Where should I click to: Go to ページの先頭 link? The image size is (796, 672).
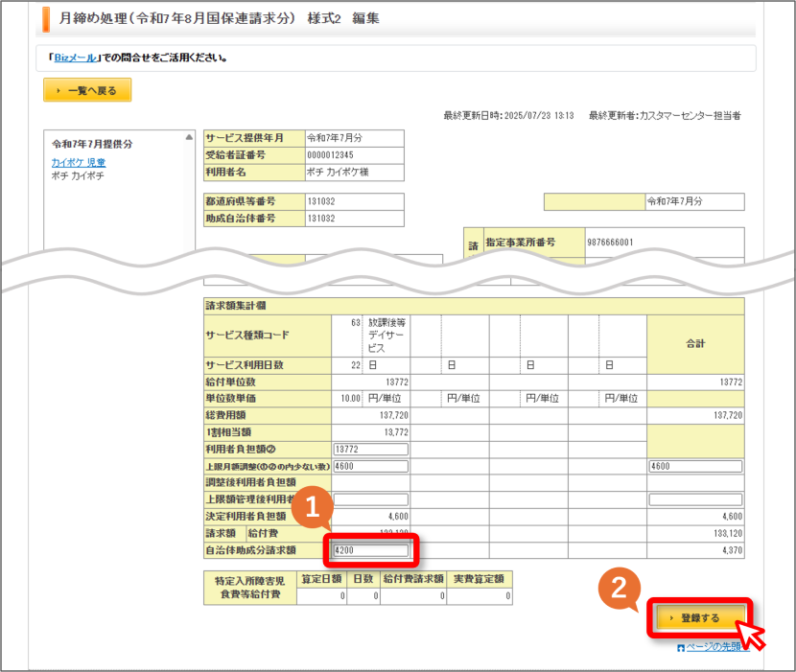[x=714, y=647]
